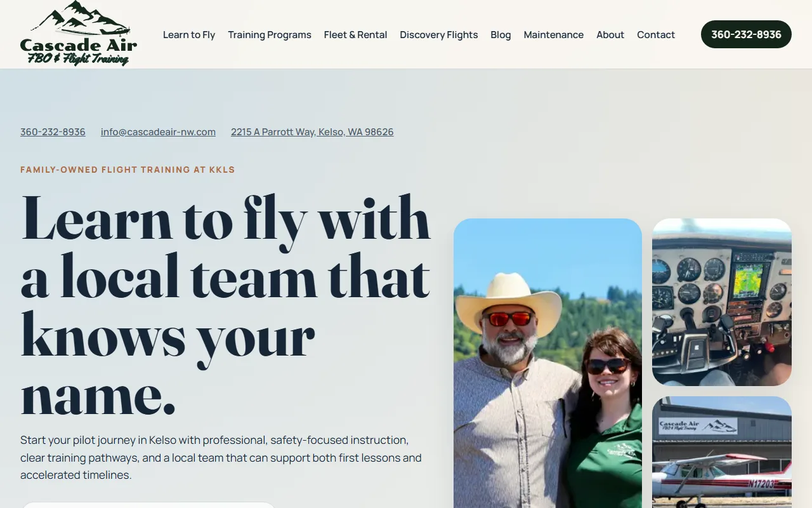Visit the Blog page
This screenshot has width=812, height=508.
[x=501, y=35]
